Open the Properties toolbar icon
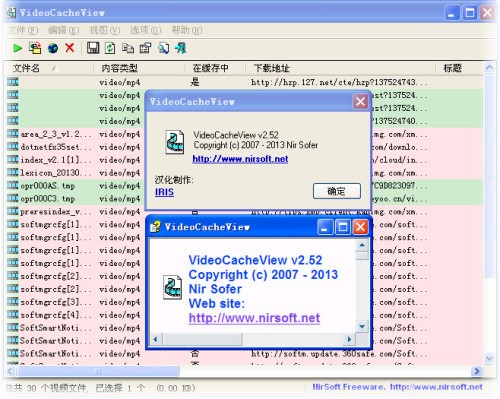 145,48
